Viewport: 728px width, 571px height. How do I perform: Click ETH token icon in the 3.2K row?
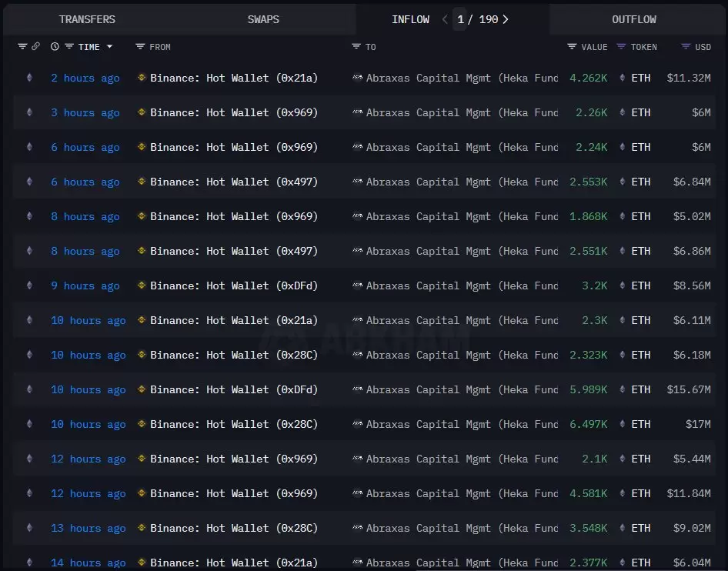622,285
